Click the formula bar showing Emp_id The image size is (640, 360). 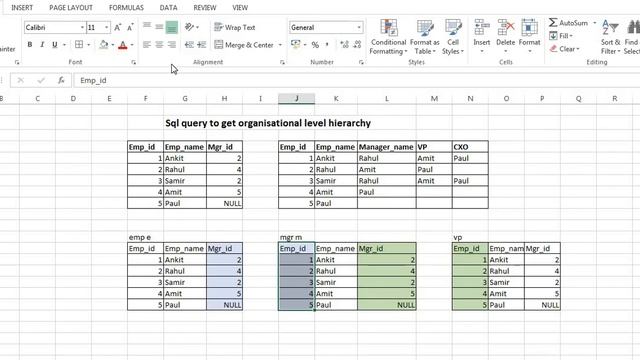click(x=356, y=80)
